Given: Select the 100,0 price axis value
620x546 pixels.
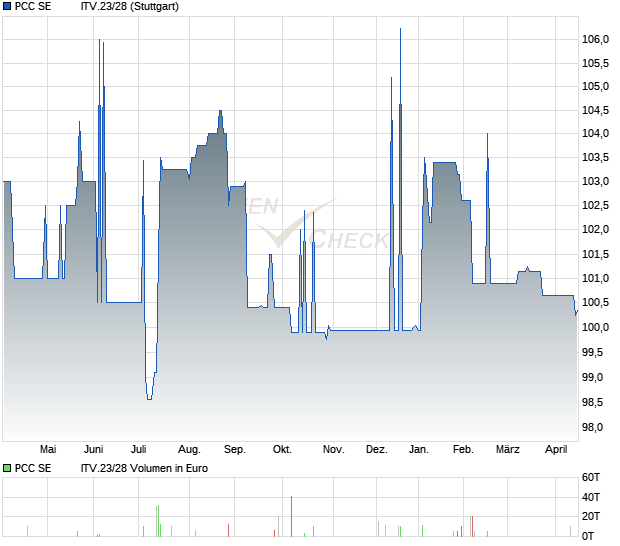Looking at the screenshot, I should 595,328.
